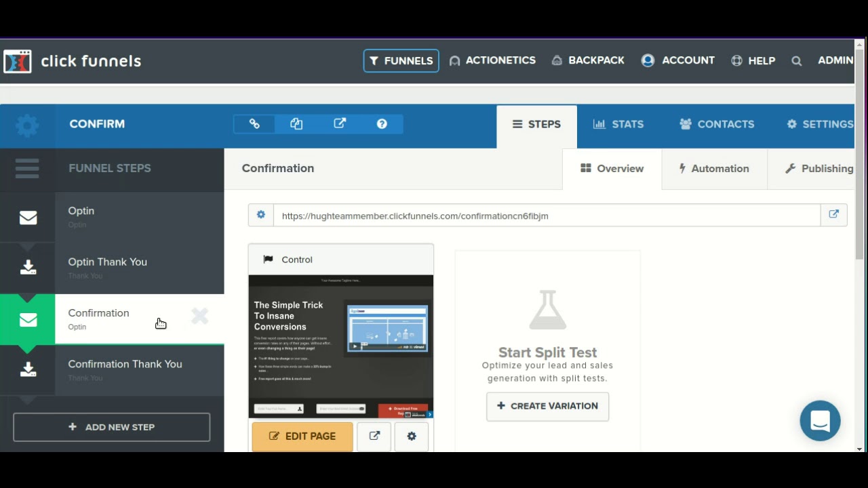This screenshot has width=868, height=488.
Task: Click the Confirmation Thank You download icon
Action: click(28, 369)
